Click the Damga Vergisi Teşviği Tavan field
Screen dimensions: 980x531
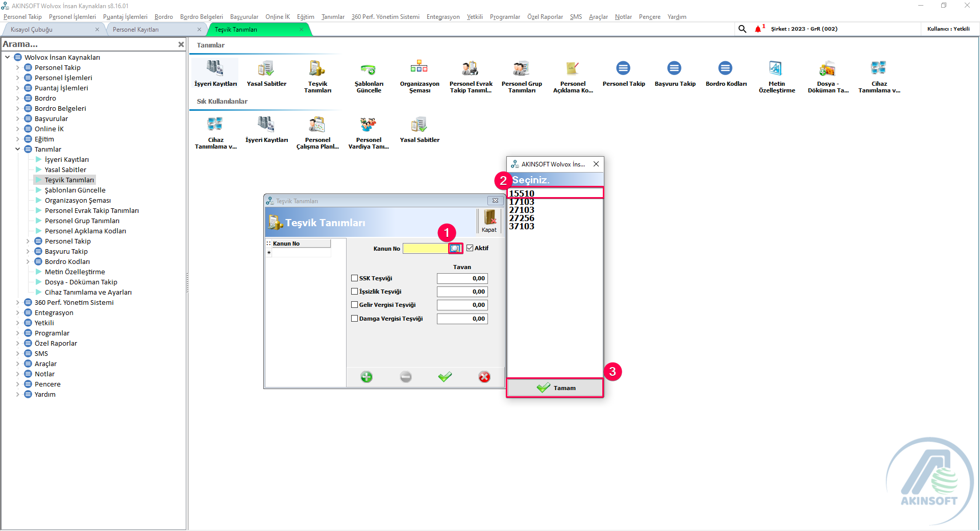[x=462, y=319]
